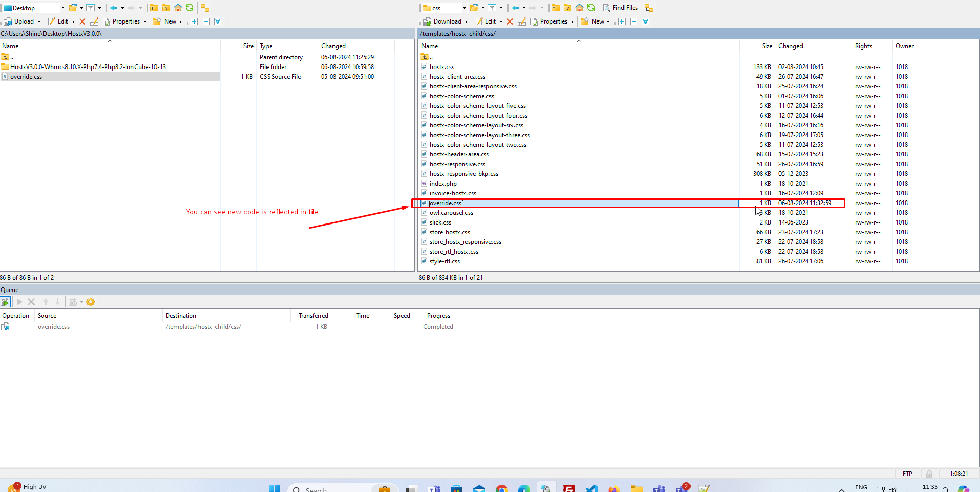The width and height of the screenshot is (980, 492).
Task: Click select files plus icon in remote panel
Action: (x=622, y=21)
